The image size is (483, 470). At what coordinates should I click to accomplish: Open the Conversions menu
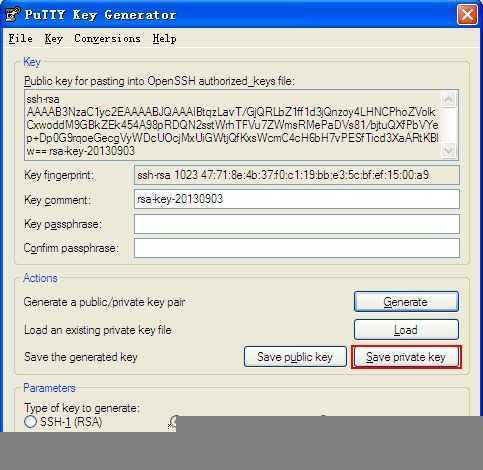(107, 39)
